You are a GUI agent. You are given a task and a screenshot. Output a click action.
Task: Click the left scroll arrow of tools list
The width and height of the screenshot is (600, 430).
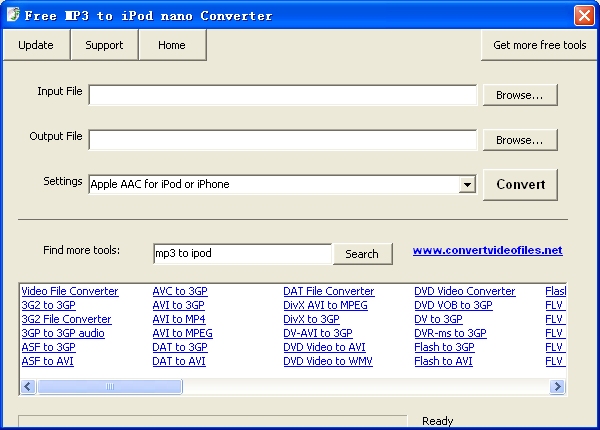[28, 386]
